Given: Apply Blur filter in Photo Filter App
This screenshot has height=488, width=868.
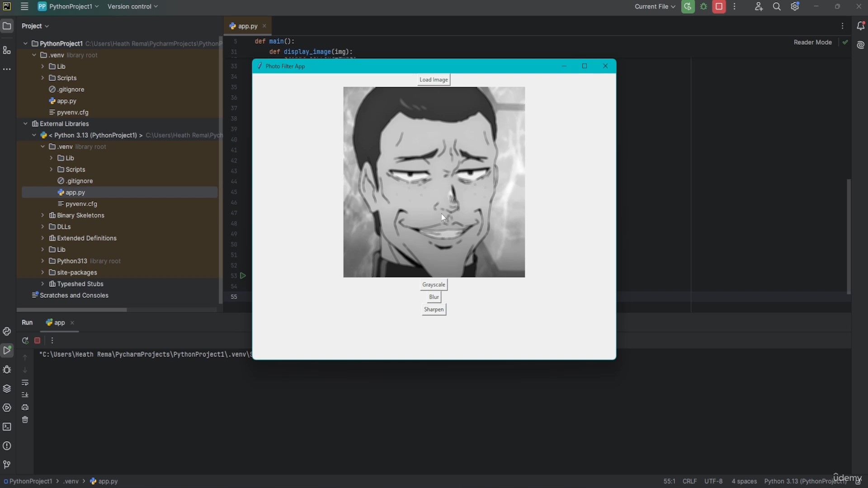Looking at the screenshot, I should 434,297.
